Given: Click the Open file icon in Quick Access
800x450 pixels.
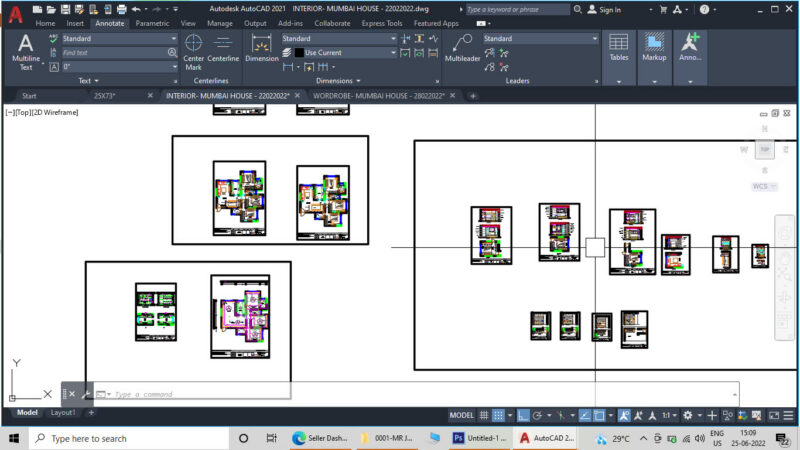Looking at the screenshot, I should 51,9.
